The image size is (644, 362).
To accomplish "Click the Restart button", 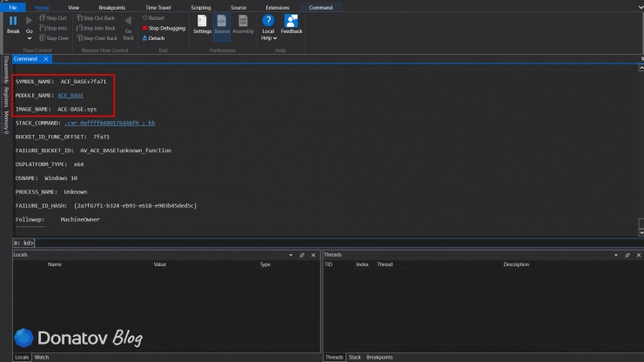I will pos(153,18).
